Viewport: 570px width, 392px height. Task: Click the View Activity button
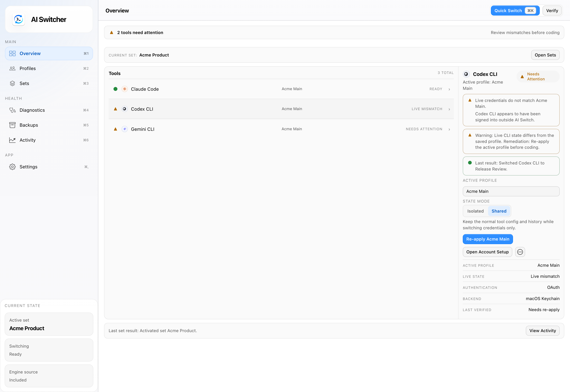point(543,331)
